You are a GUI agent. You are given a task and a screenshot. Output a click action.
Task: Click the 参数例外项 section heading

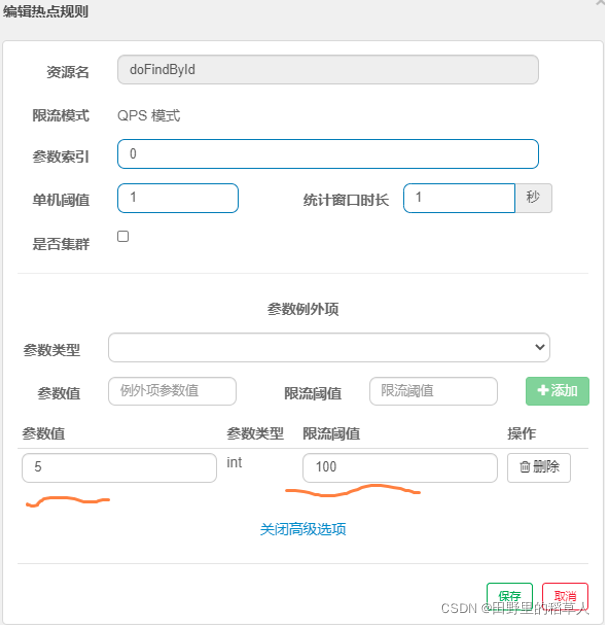click(x=303, y=309)
